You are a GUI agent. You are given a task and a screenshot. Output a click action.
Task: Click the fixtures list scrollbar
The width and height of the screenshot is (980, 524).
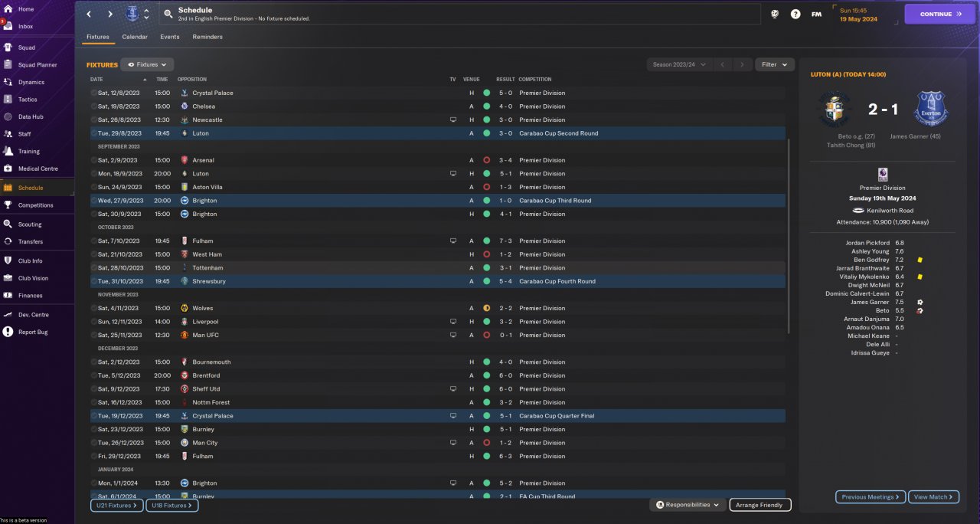[x=788, y=237]
